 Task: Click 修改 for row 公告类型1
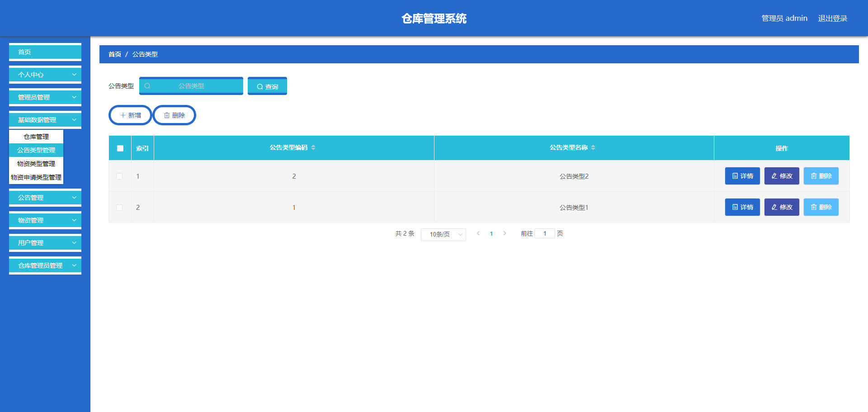coord(782,207)
